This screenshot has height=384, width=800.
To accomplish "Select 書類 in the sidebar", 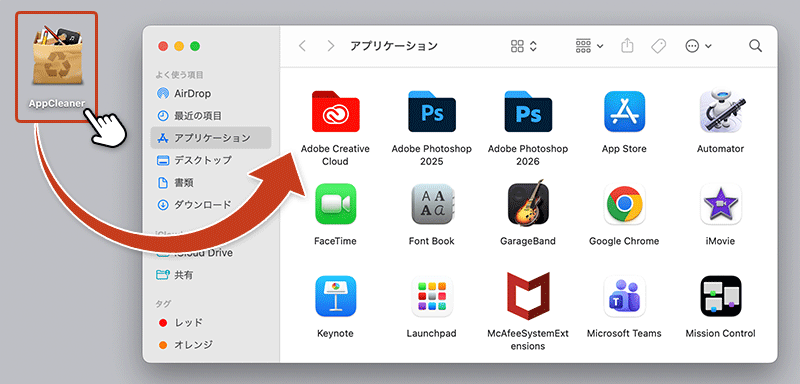I will tap(211, 183).
